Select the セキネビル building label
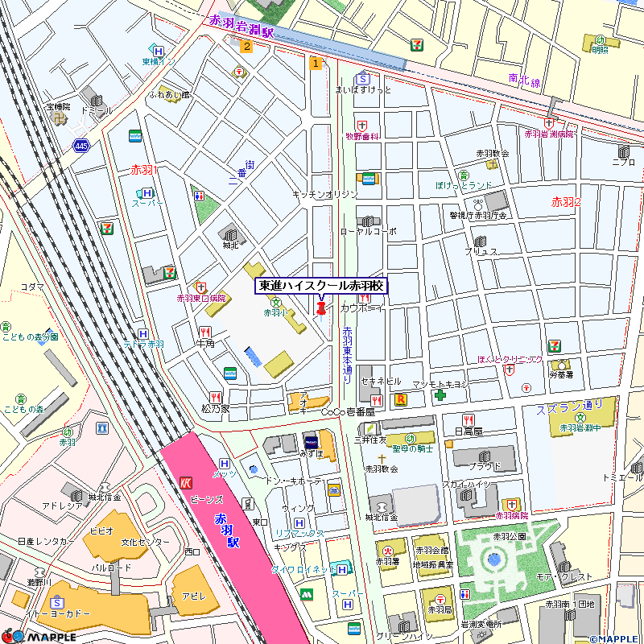644x644 pixels. (380, 381)
